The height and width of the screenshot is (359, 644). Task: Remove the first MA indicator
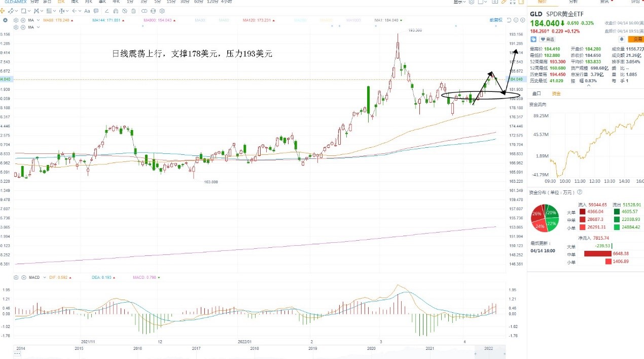pyautogui.click(x=23, y=20)
